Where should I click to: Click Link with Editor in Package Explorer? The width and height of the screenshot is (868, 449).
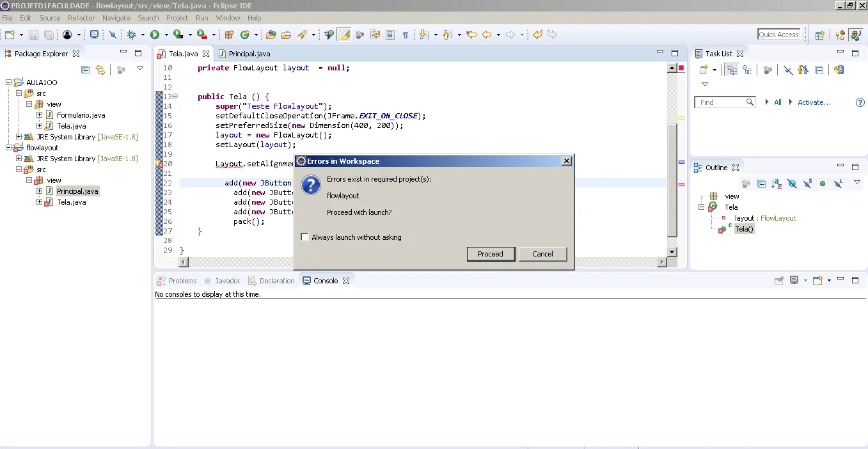(x=100, y=70)
